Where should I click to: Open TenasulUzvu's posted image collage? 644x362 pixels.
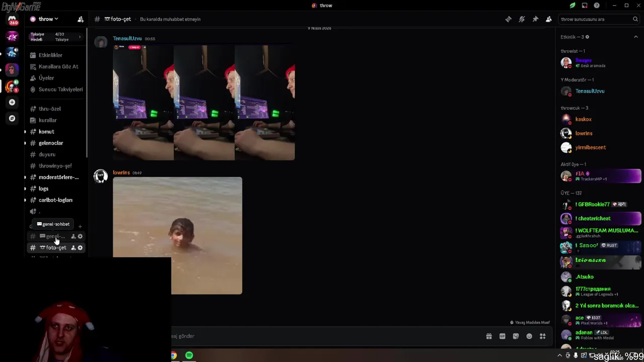(204, 103)
